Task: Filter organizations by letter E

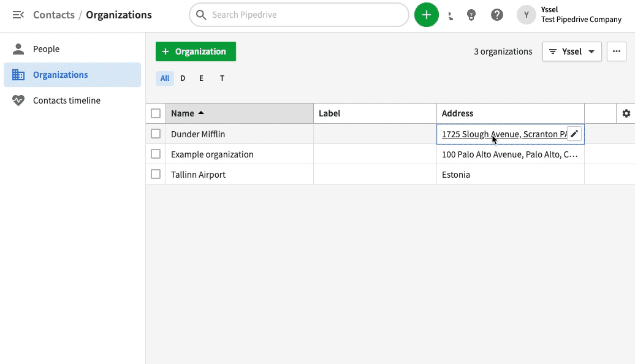Action: point(201,78)
